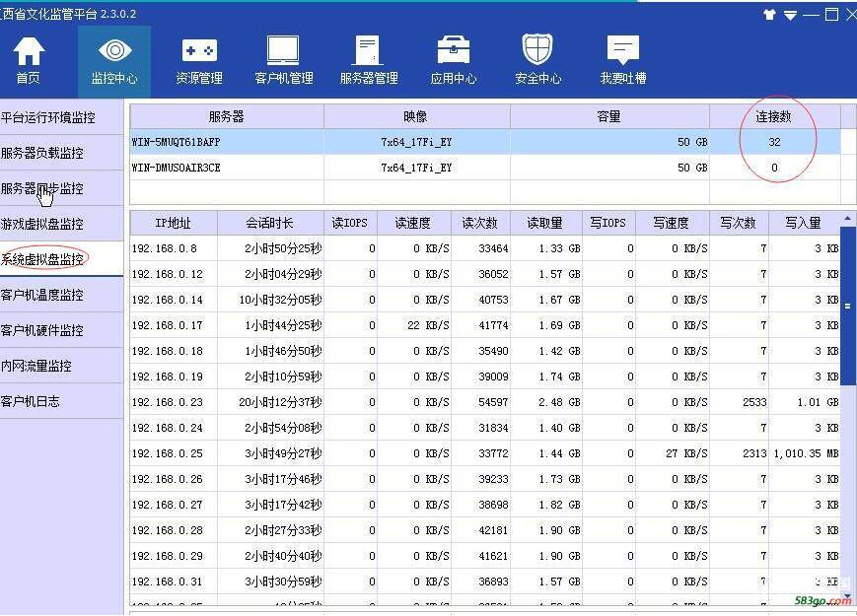Screen dimensions: 857x616
Task: Open the title bar dropdown triangle menu
Action: pyautogui.click(x=790, y=16)
